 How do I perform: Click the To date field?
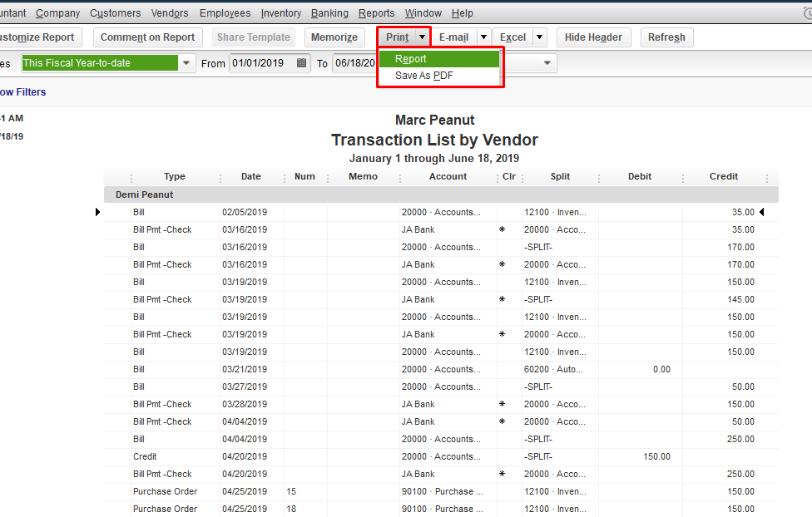pyautogui.click(x=354, y=63)
